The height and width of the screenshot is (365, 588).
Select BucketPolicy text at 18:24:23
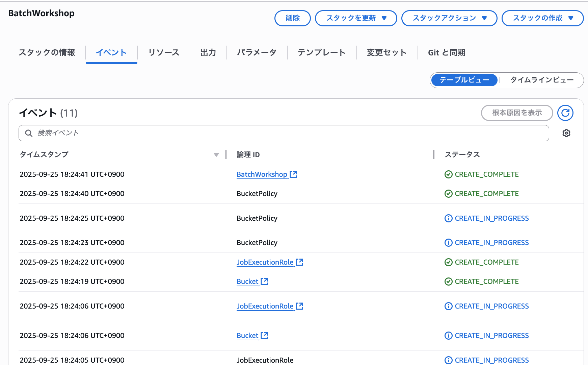(257, 243)
